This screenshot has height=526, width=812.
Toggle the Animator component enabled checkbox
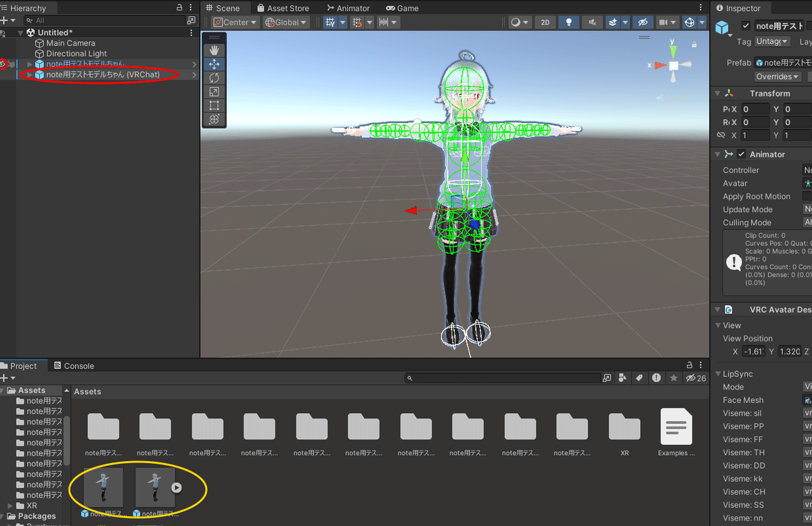(x=742, y=154)
